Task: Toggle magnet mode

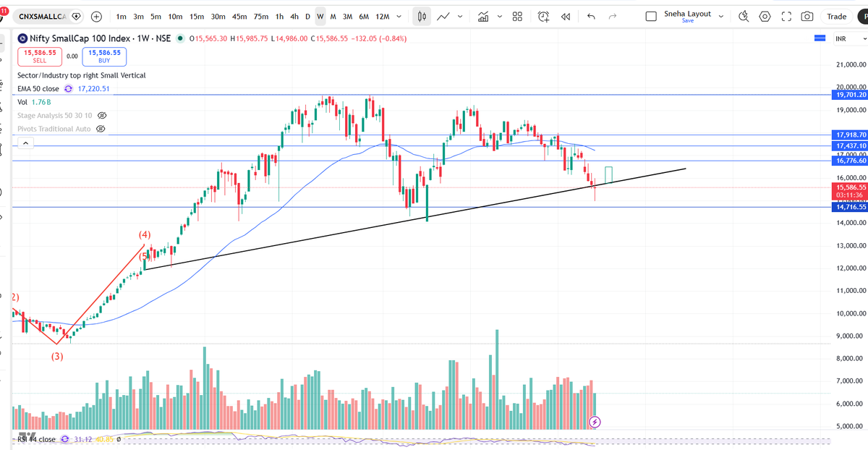Action: [744, 15]
